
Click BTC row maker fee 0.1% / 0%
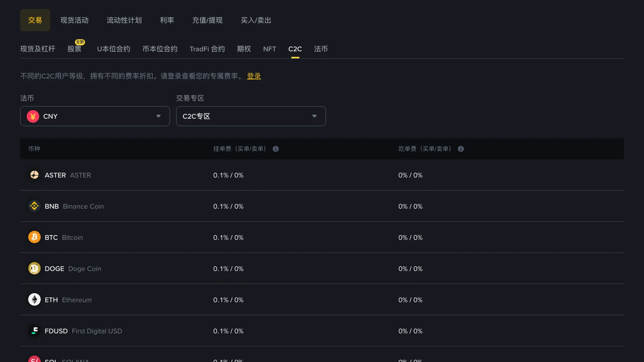228,237
